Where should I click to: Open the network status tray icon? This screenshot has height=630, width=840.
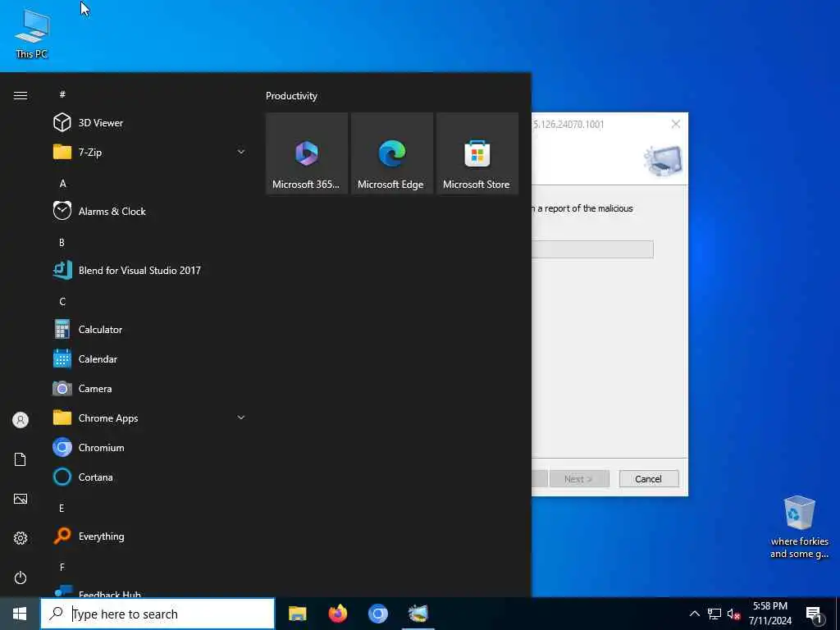point(714,614)
